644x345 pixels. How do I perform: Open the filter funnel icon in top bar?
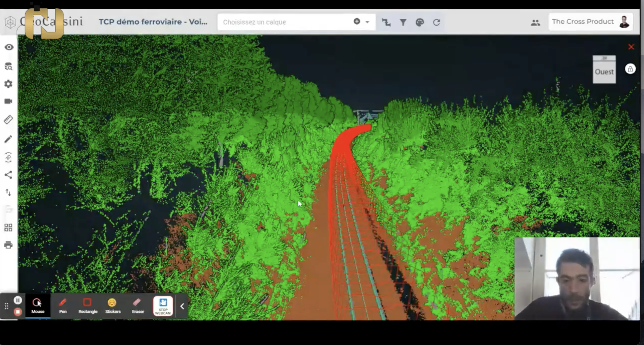tap(403, 22)
